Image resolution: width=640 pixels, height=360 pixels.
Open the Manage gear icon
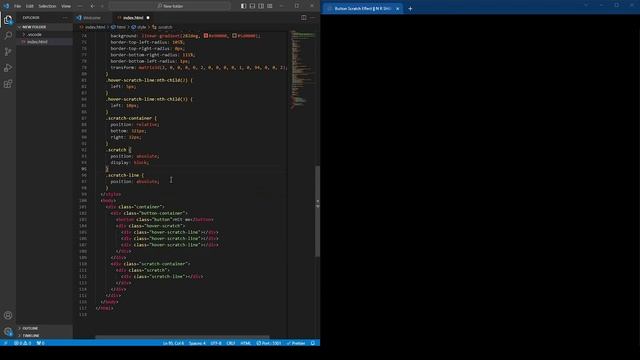click(x=8, y=331)
